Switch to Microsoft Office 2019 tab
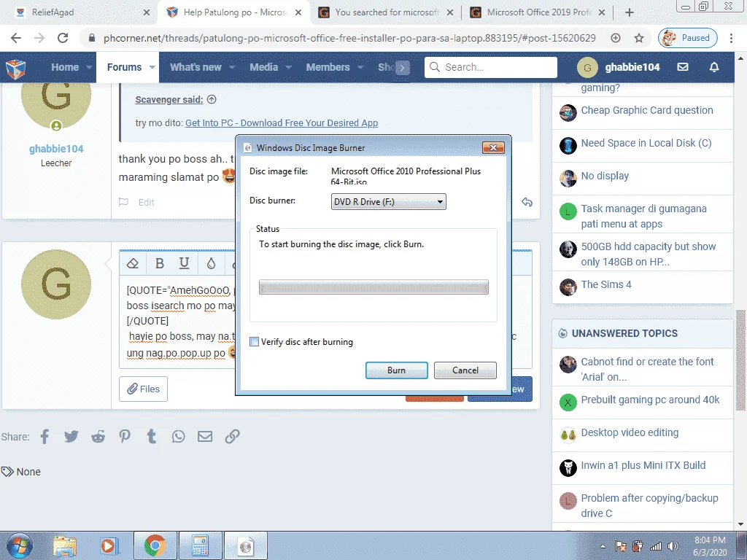Image resolution: width=747 pixels, height=560 pixels. click(x=537, y=12)
